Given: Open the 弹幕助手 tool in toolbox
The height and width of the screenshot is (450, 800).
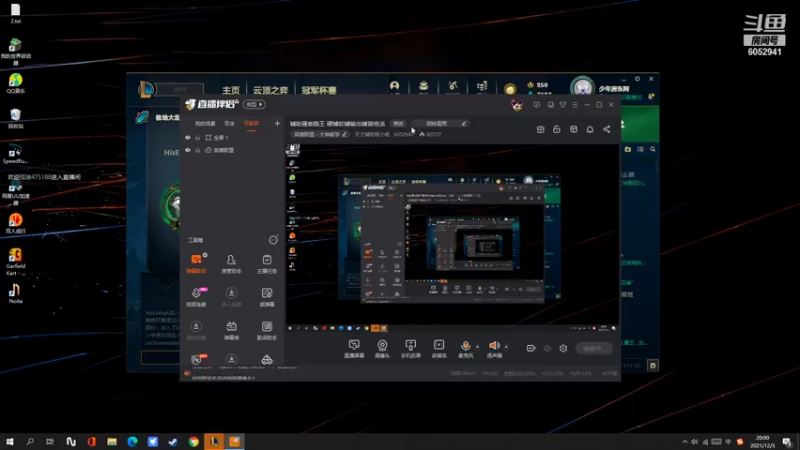Looking at the screenshot, I should (x=196, y=264).
